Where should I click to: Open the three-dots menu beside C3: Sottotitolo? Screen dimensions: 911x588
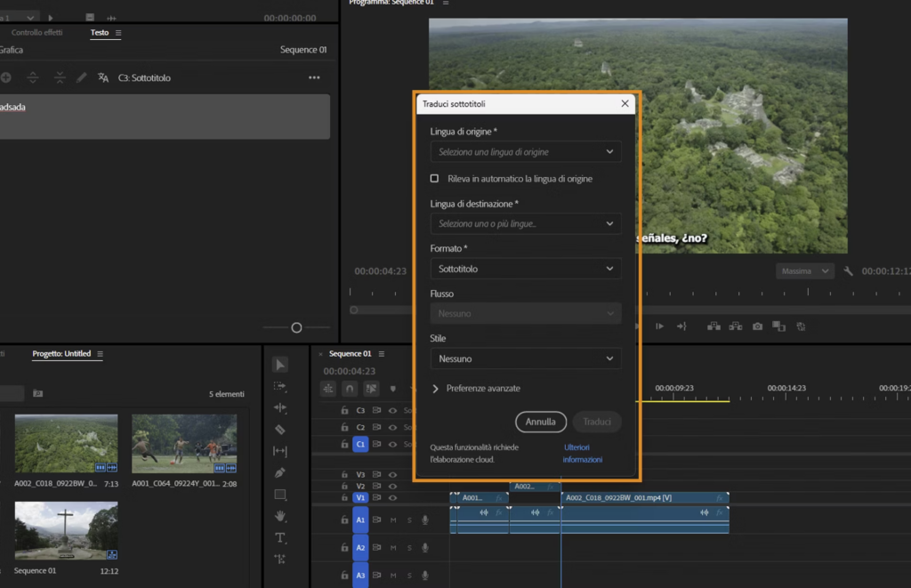point(314,77)
